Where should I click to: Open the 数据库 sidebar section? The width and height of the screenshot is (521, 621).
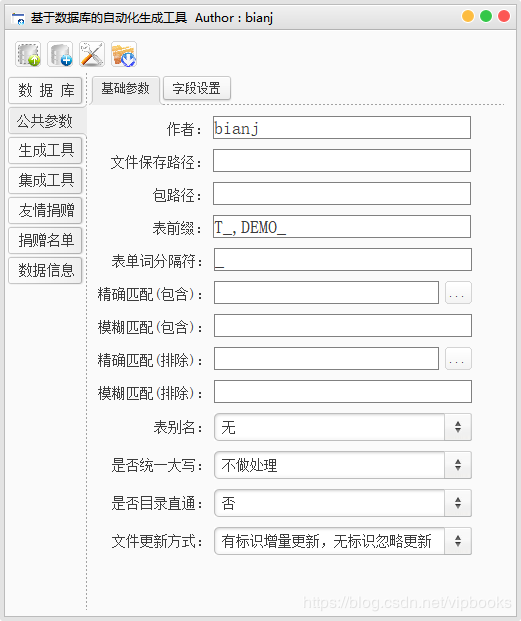click(x=45, y=90)
